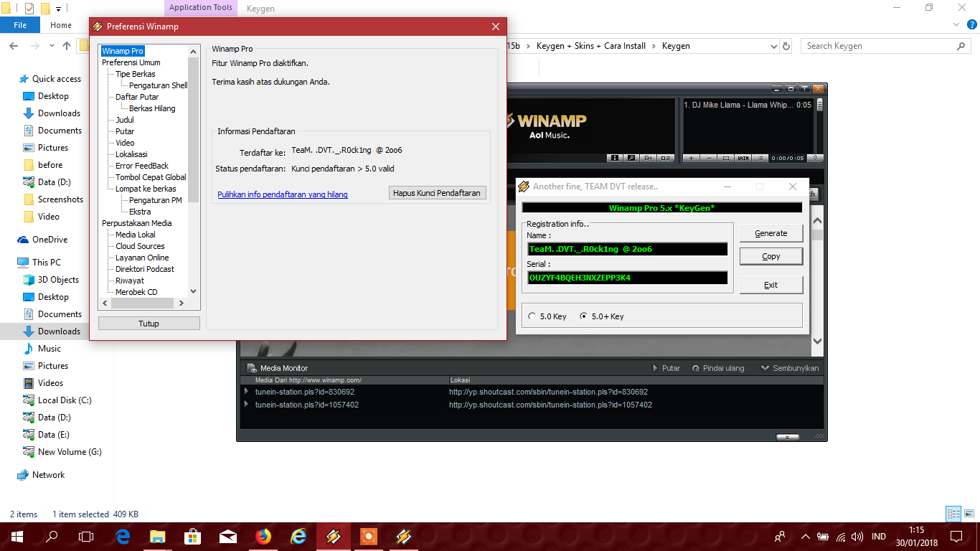Select 5.0+ Key radio button

[x=583, y=316]
